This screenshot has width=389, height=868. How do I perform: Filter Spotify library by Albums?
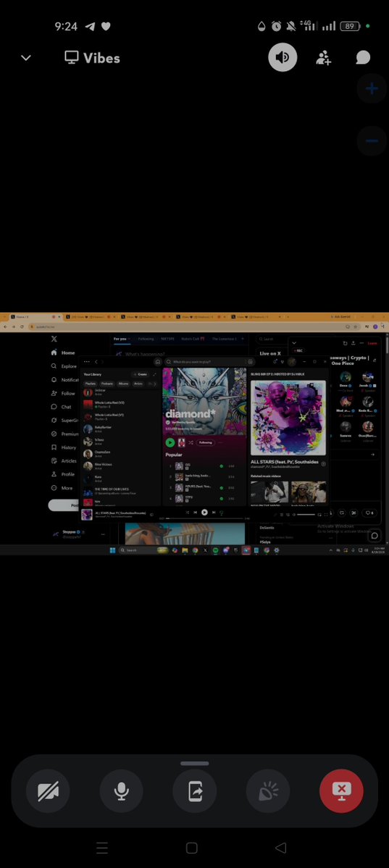tap(123, 384)
